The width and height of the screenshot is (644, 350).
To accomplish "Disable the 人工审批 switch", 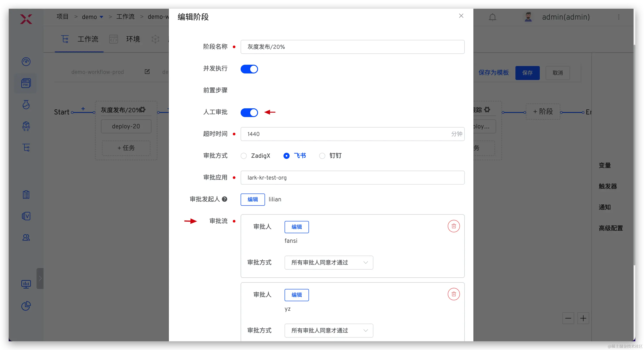I will pos(249,113).
